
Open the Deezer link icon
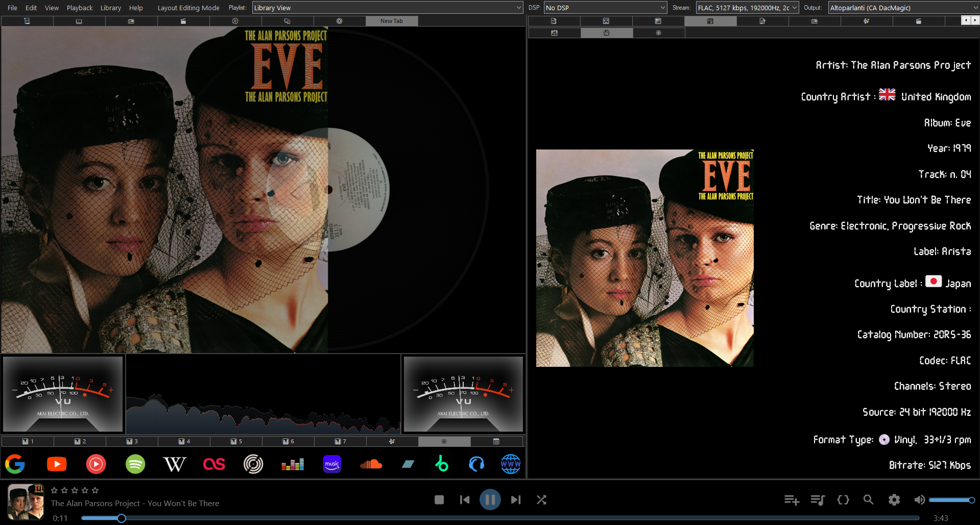[x=293, y=464]
